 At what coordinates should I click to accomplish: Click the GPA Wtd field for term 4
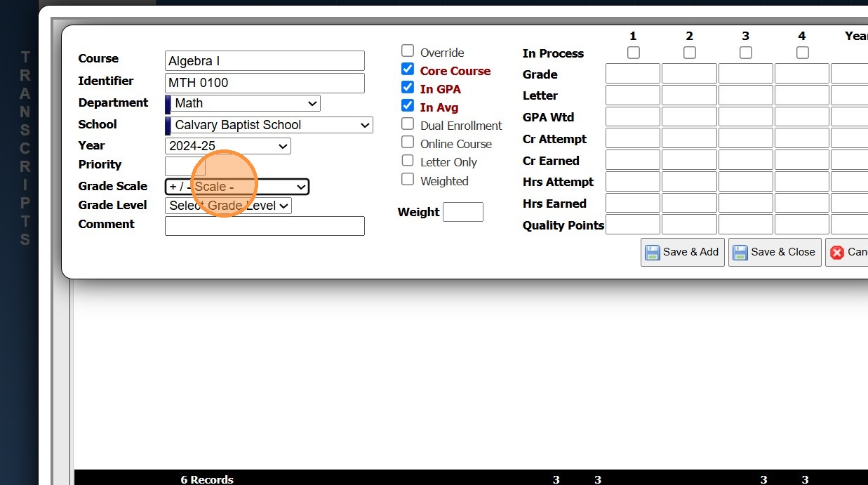pos(802,117)
